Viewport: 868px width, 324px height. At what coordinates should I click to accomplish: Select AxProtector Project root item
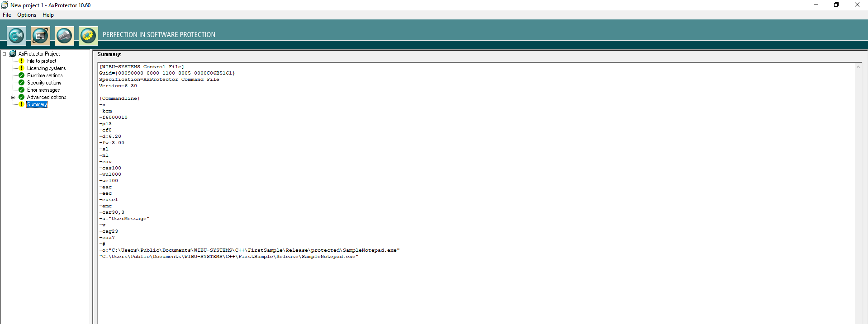(39, 54)
